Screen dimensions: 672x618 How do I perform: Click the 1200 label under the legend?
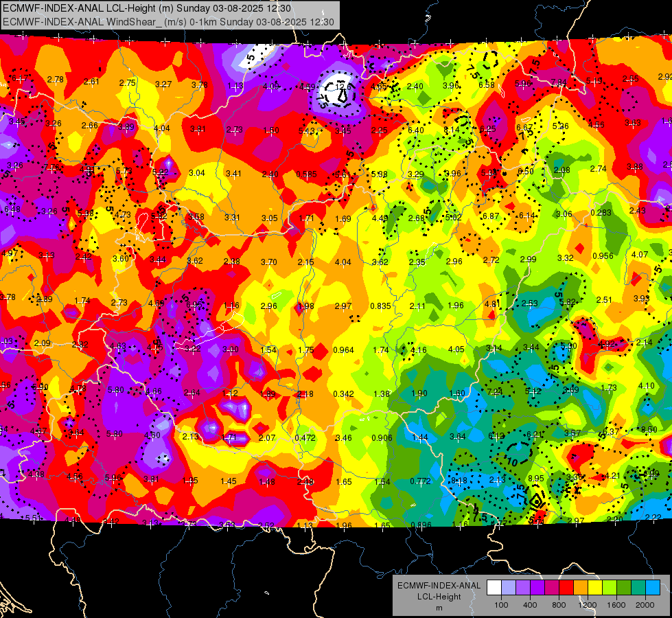[588, 605]
